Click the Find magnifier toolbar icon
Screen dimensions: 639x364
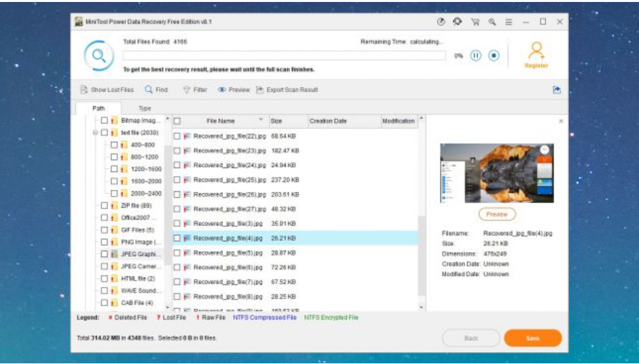(149, 90)
